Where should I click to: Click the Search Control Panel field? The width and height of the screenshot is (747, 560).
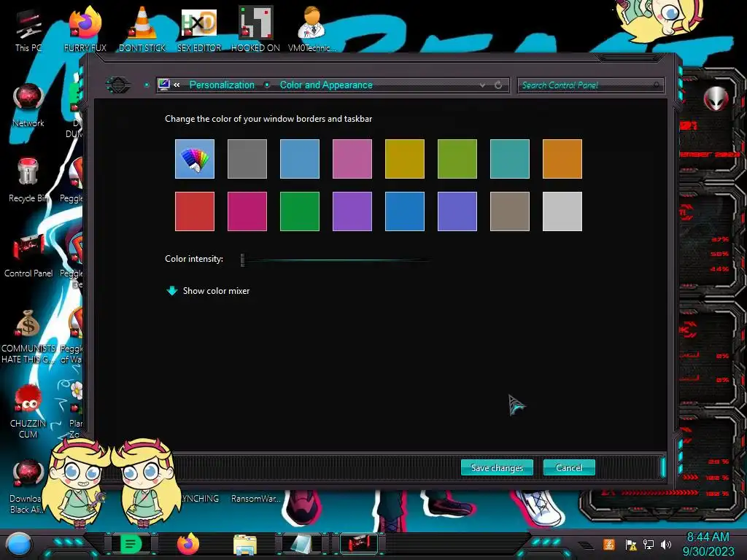click(589, 85)
